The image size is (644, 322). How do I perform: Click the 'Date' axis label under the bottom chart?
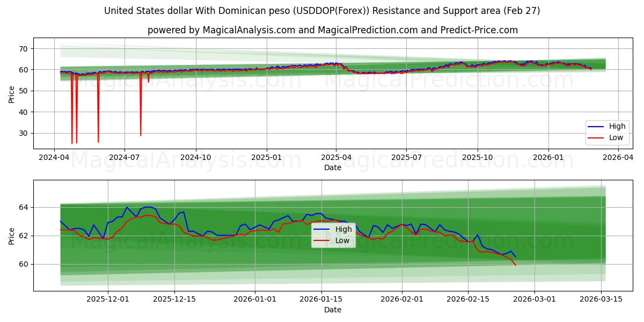(x=333, y=310)
